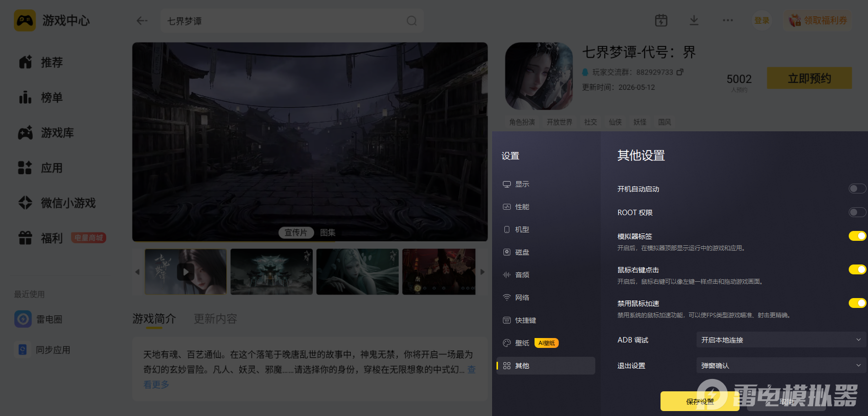The image size is (868, 416).
Task: Toggle ROOT 权限 switch
Action: pyautogui.click(x=857, y=212)
